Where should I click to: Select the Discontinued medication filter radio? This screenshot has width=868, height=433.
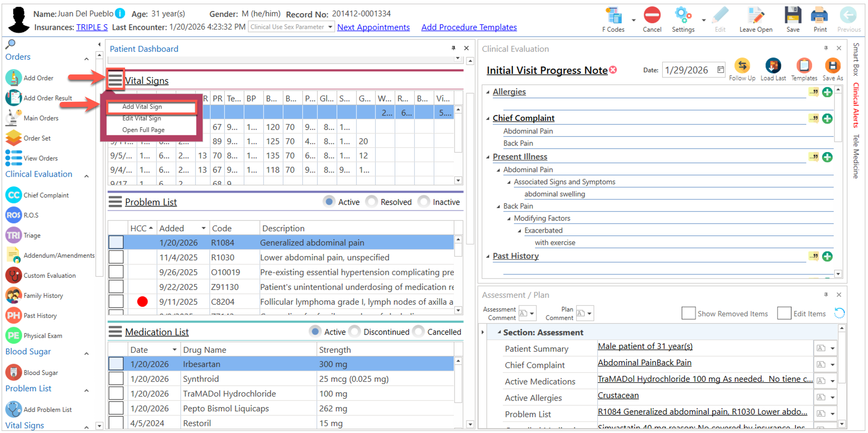[x=354, y=332]
